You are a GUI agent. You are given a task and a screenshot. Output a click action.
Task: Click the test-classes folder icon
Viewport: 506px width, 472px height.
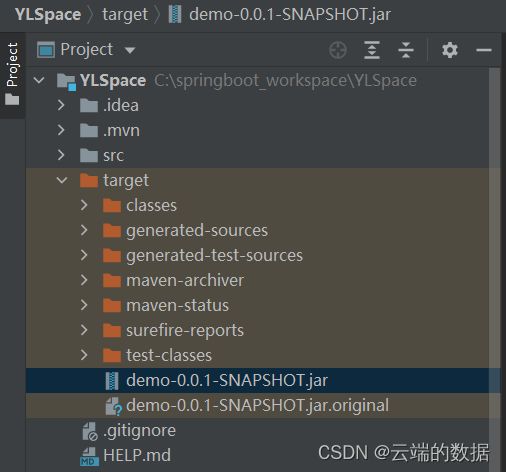(112, 355)
